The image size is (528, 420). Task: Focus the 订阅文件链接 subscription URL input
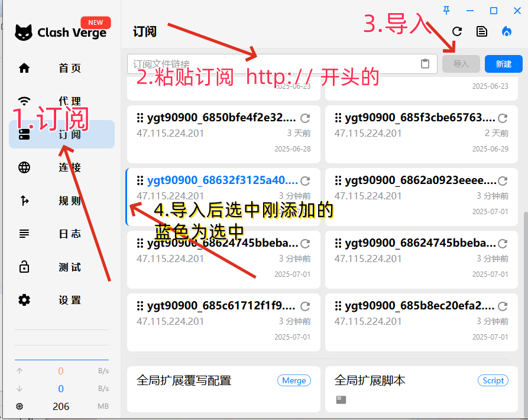272,64
